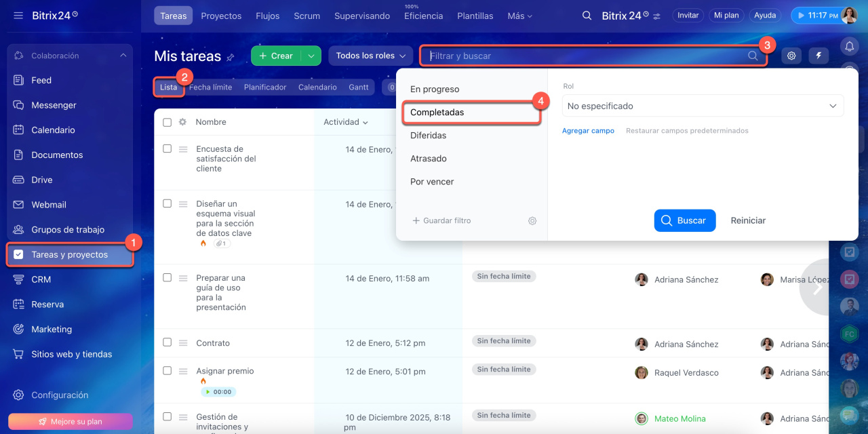Click the blue Buscar button
868x434 pixels.
[684, 220]
